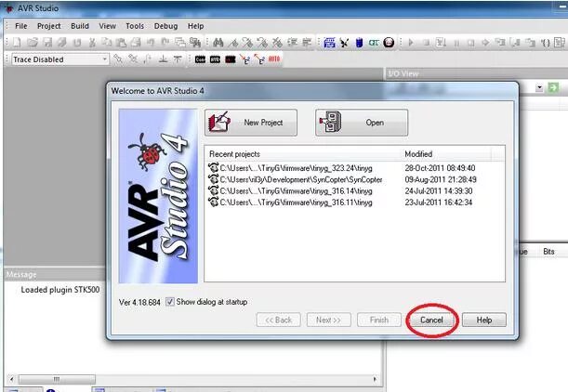The image size is (568, 392).
Task: Click the date '23-Jul-2011 16:42:34'
Action: [x=439, y=203]
